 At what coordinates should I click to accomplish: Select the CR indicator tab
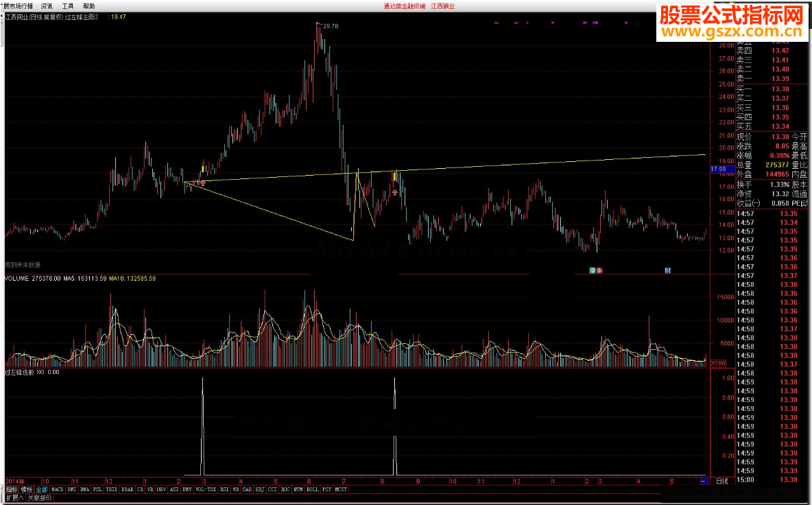(141, 489)
